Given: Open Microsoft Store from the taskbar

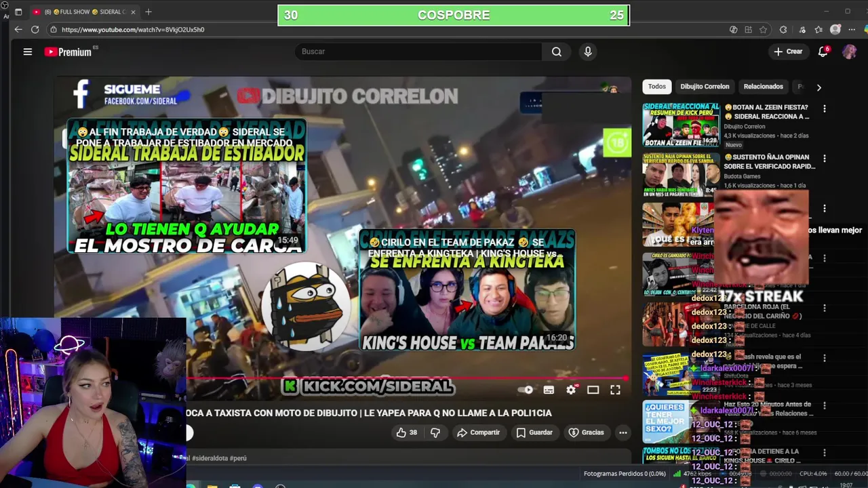Looking at the screenshot, I should (x=235, y=486).
